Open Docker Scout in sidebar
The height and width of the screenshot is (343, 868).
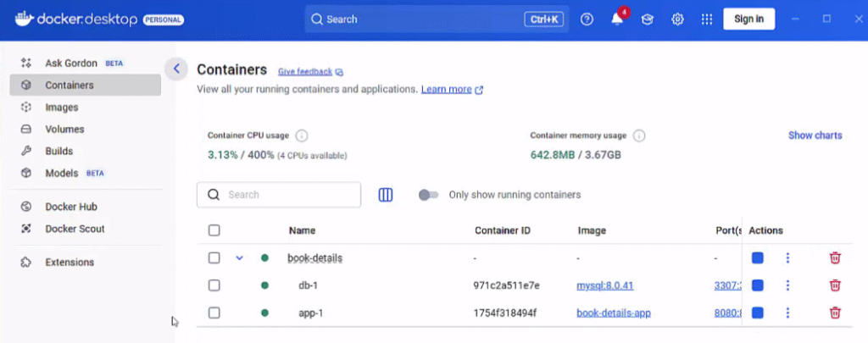click(x=86, y=229)
